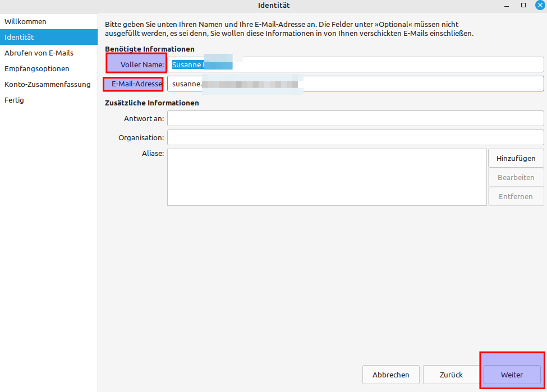Viewport: 547px width, 392px height.
Task: Switch to Empfangsoptionen in the sidebar
Action: [x=37, y=68]
